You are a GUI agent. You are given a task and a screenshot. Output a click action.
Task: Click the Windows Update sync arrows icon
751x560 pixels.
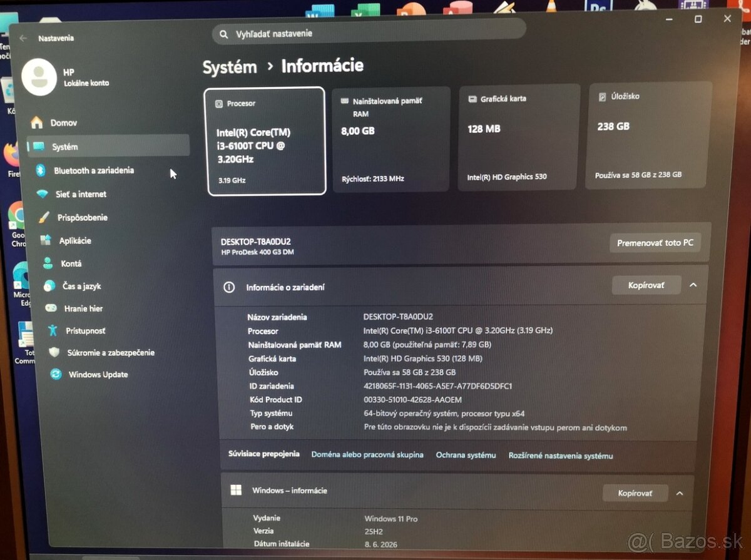pos(56,374)
